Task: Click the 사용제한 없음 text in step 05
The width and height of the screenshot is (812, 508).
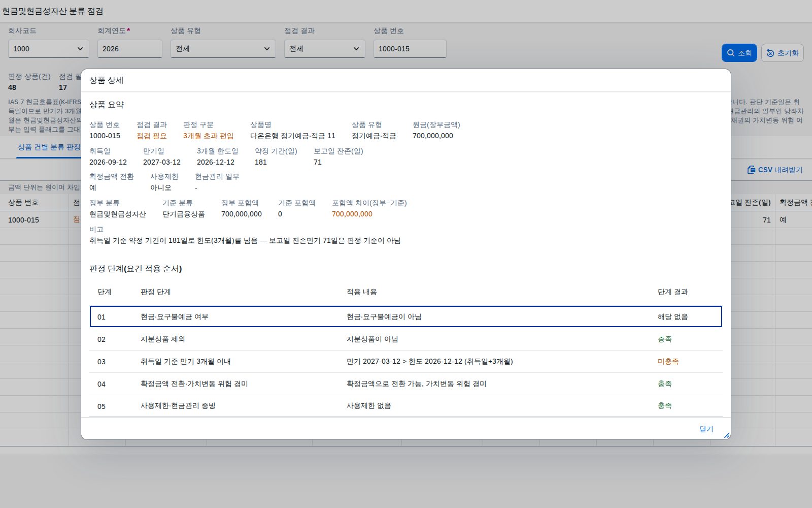Action: pos(369,406)
